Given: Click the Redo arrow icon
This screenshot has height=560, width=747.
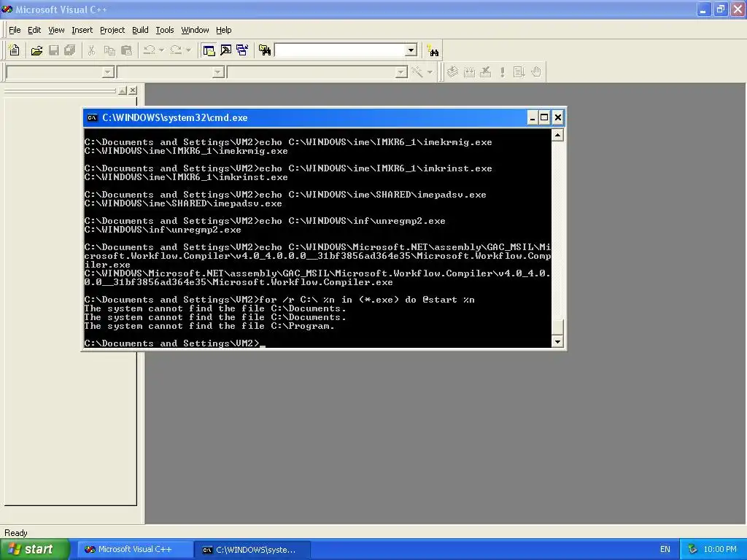Looking at the screenshot, I should (176, 50).
